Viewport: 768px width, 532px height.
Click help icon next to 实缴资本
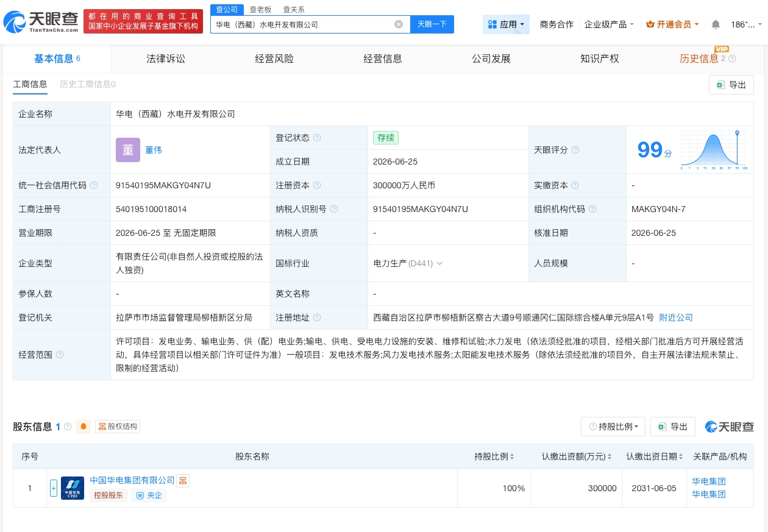tap(575, 185)
